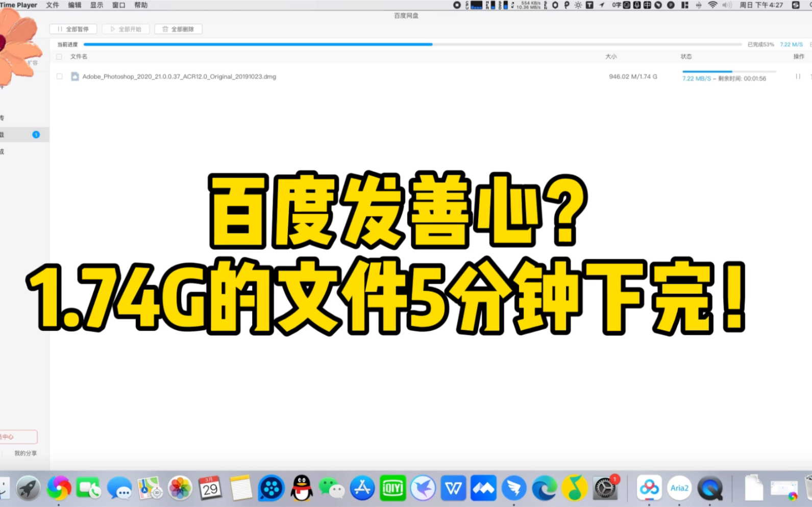812x507 pixels.
Task: Open the 帮助 menu
Action: 141,5
